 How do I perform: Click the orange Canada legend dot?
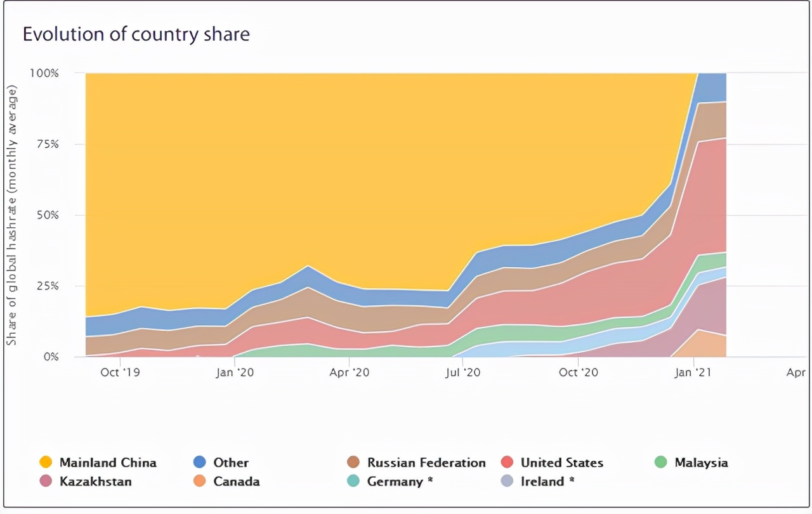(199, 482)
